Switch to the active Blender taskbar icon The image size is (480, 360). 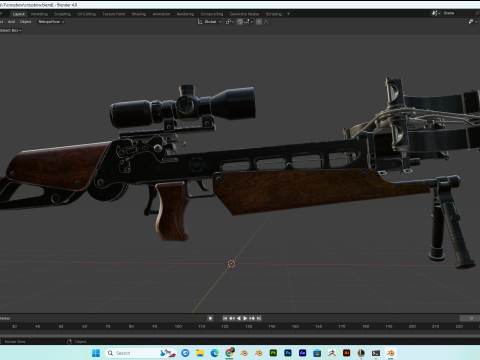pos(390,353)
